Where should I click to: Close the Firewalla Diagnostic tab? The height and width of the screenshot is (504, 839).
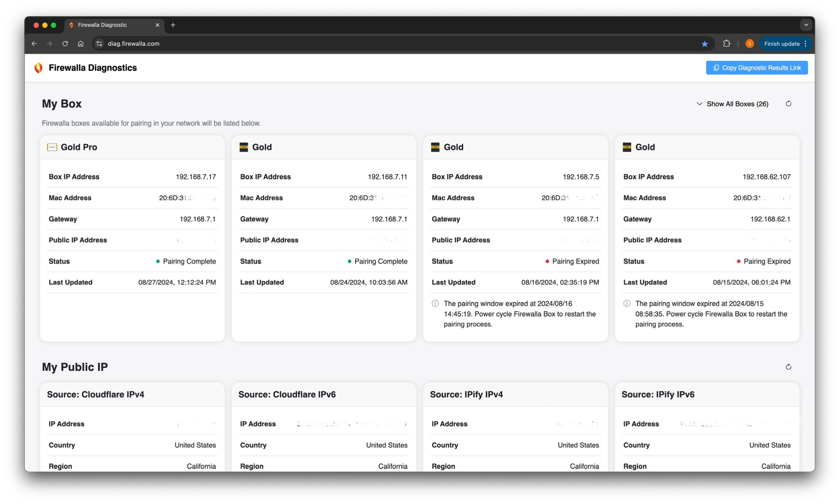point(157,25)
